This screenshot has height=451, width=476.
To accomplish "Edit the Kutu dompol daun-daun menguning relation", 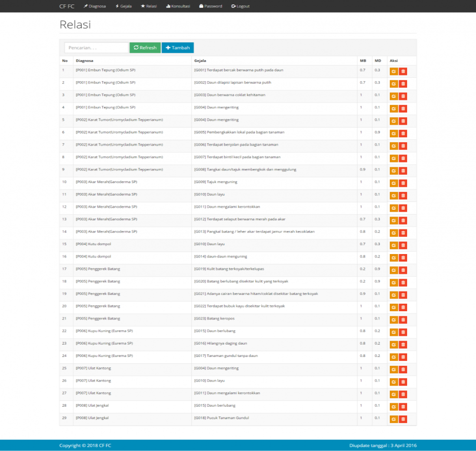I will point(394,257).
